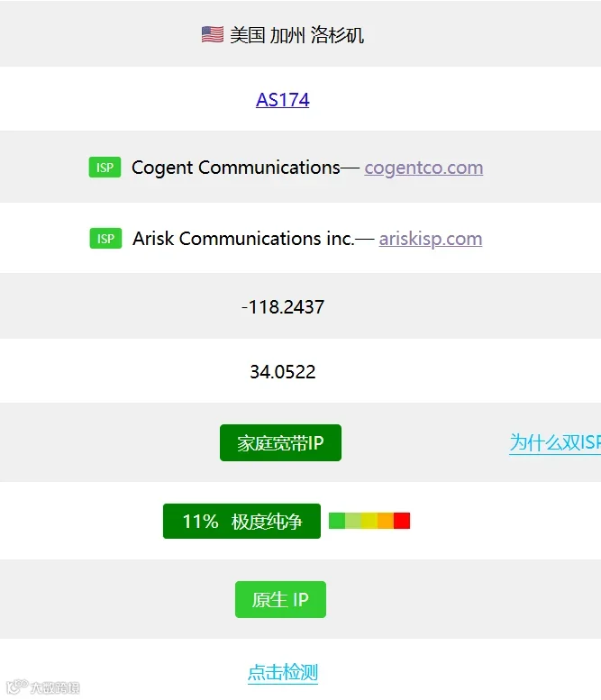Click the 点击检测 link
The width and height of the screenshot is (601, 700).
click(x=283, y=673)
